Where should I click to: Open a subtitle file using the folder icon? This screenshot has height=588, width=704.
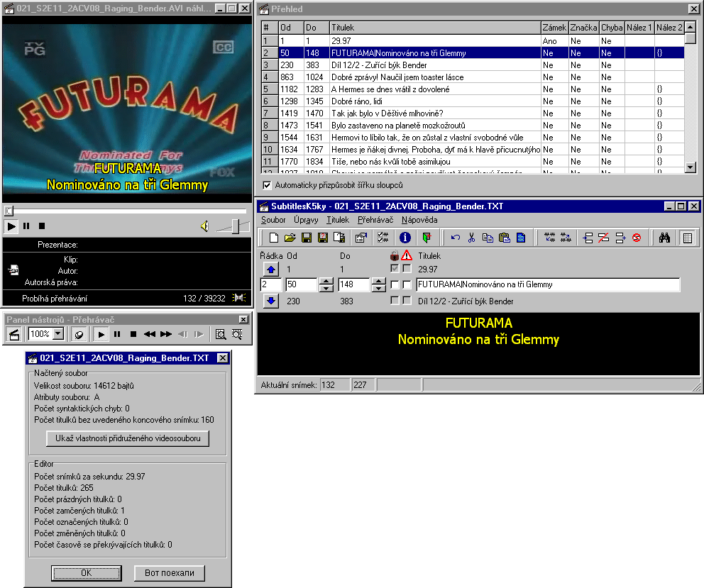290,238
